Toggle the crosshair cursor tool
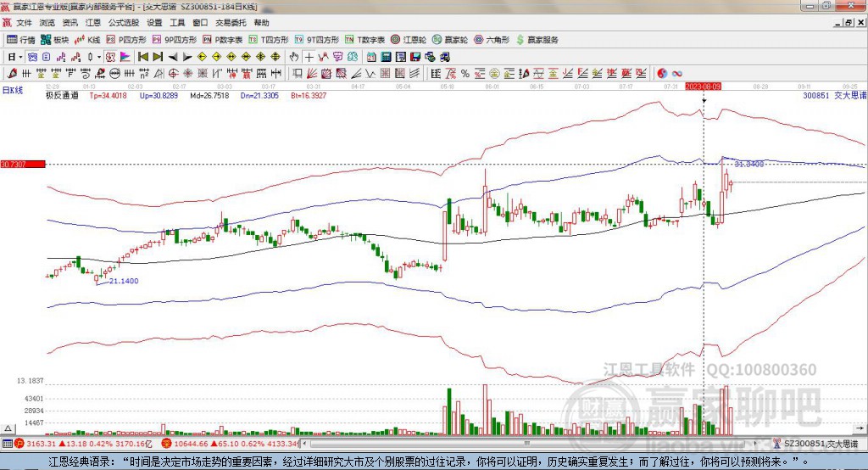868x470 pixels. [309, 57]
